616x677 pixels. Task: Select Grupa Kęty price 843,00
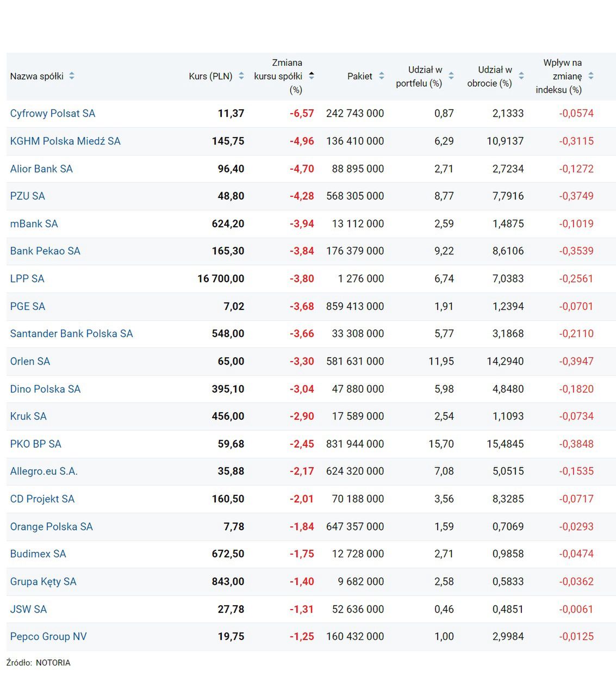tap(228, 582)
